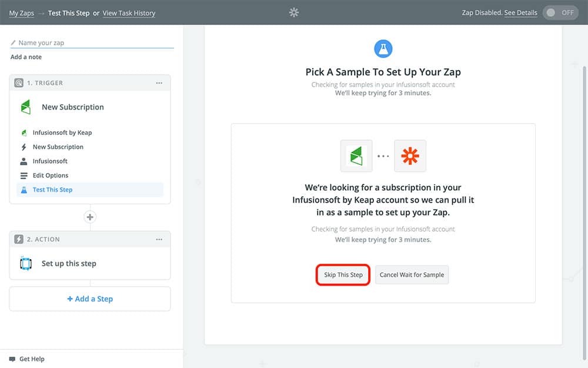Image resolution: width=588 pixels, height=368 pixels.
Task: Click the blue flask sample icon
Action: point(383,49)
